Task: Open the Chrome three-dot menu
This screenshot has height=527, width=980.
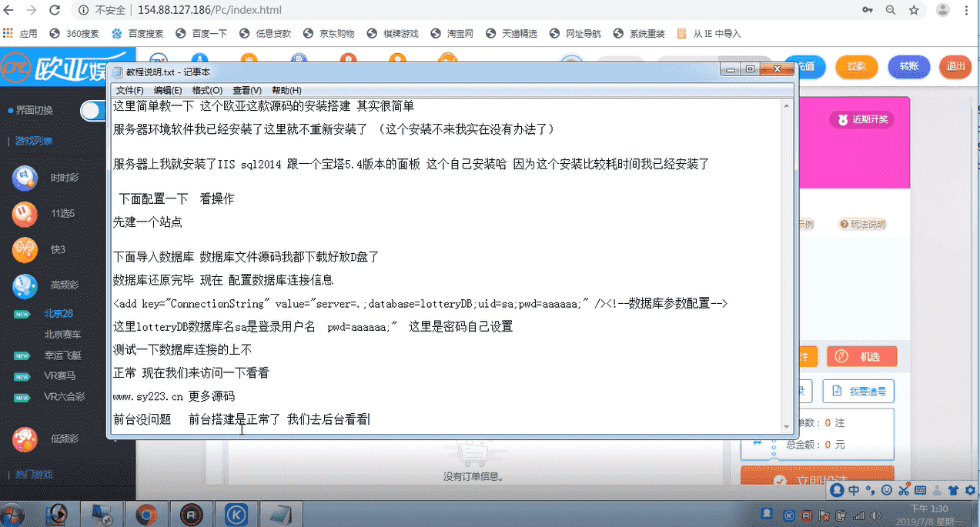Action: tap(968, 11)
